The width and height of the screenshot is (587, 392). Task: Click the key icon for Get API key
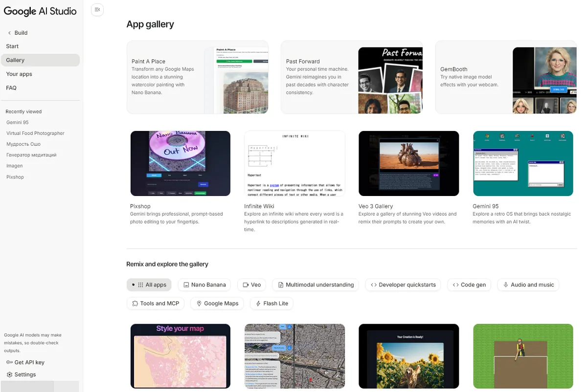coord(9,362)
